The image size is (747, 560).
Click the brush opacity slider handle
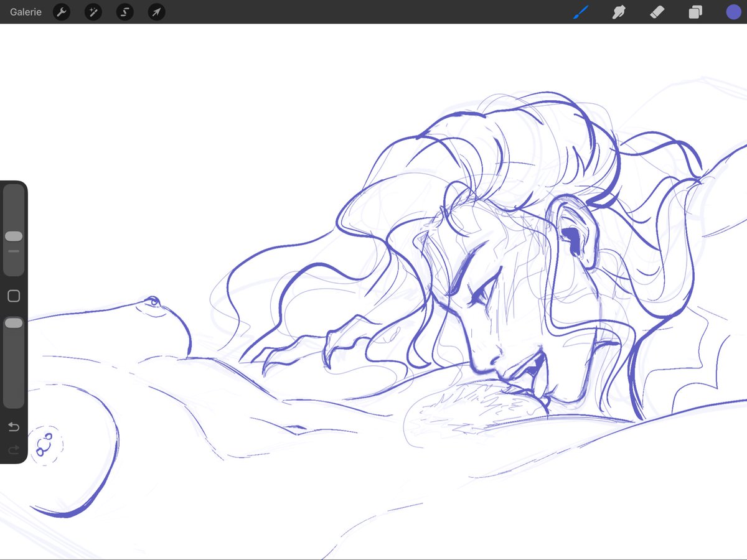(x=14, y=323)
